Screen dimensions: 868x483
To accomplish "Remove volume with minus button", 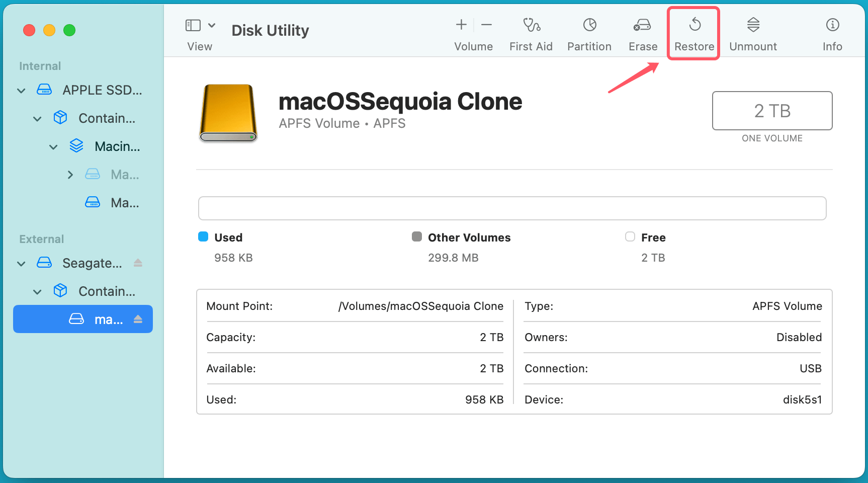I will point(486,25).
